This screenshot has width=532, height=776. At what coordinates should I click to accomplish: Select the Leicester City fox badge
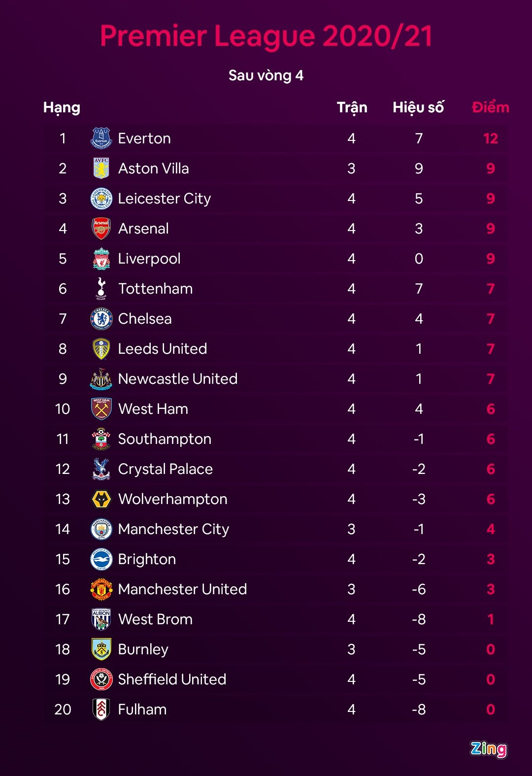click(101, 199)
